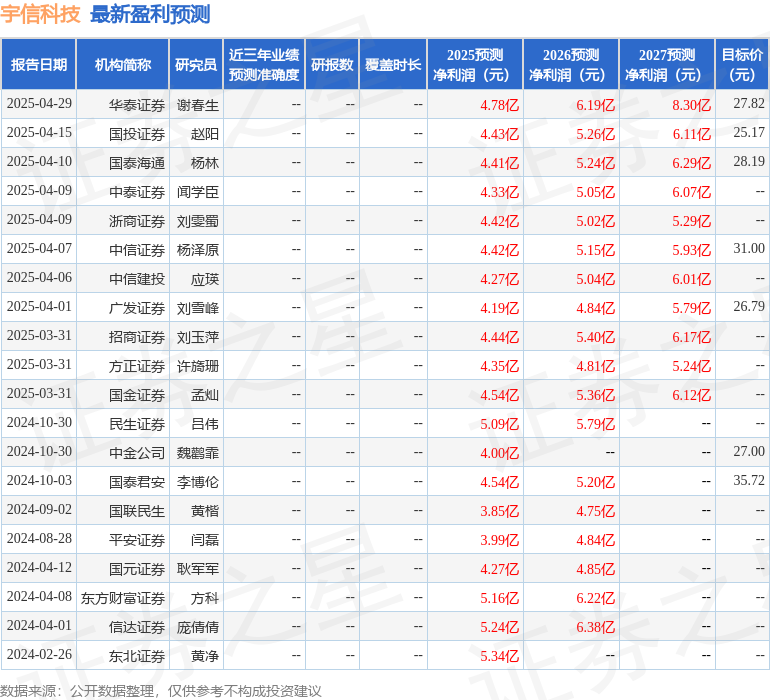
Task: Click the 目标价 column header
Action: pos(742,65)
